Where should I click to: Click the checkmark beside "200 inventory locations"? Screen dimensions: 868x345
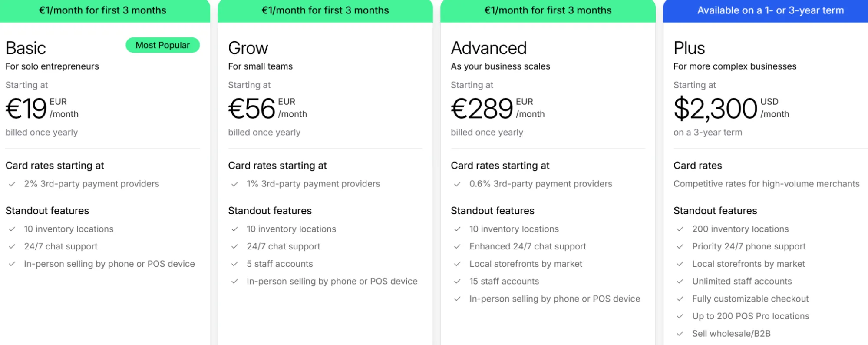(680, 229)
